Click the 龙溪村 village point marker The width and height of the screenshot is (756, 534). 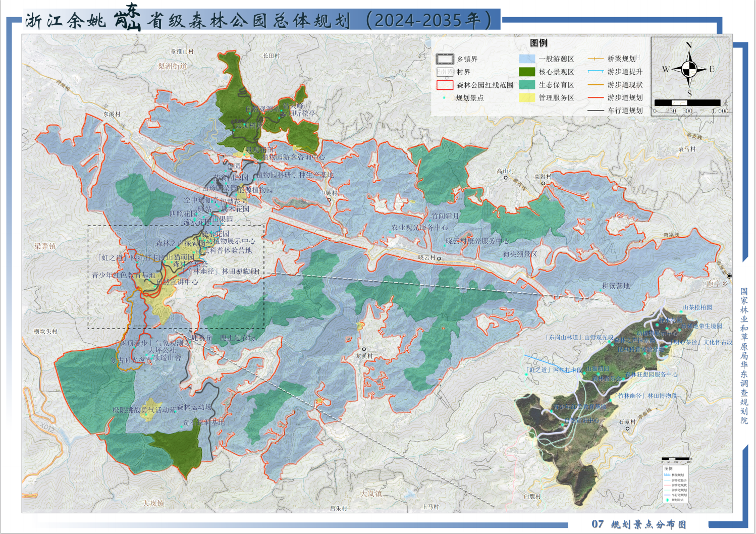364,349
